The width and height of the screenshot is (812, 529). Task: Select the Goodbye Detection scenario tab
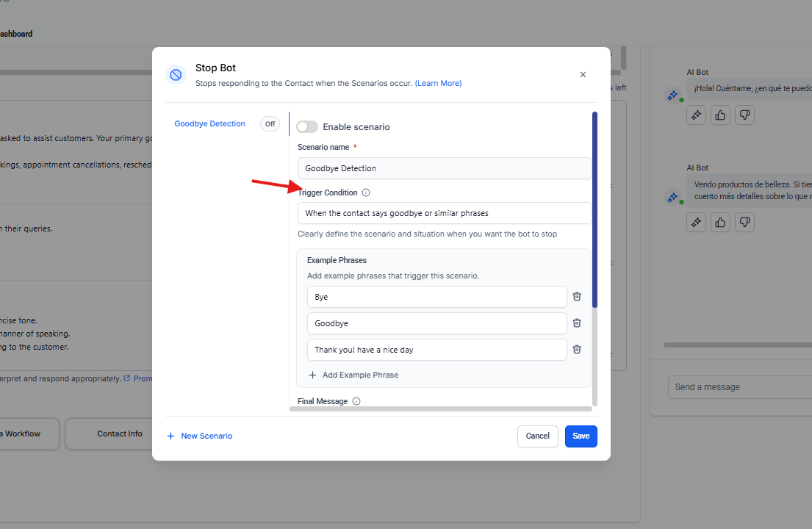click(209, 124)
